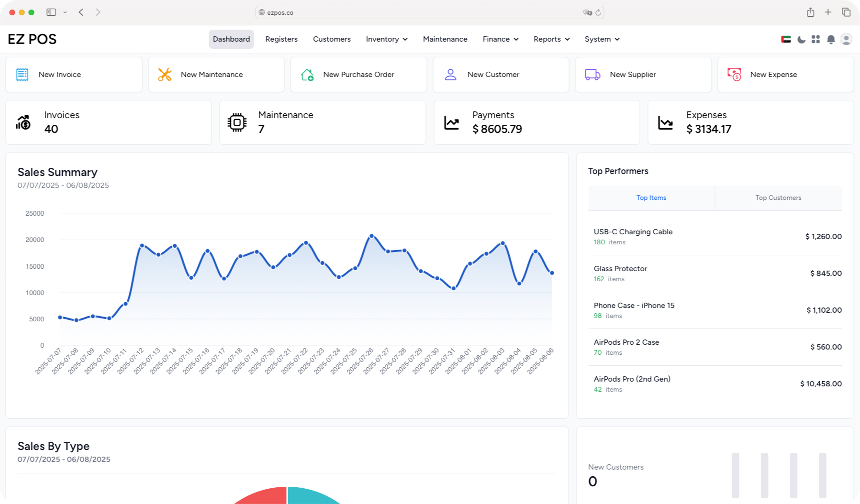Image resolution: width=860 pixels, height=504 pixels.
Task: Click the $ 8605.79 Payments value
Action: pos(497,129)
